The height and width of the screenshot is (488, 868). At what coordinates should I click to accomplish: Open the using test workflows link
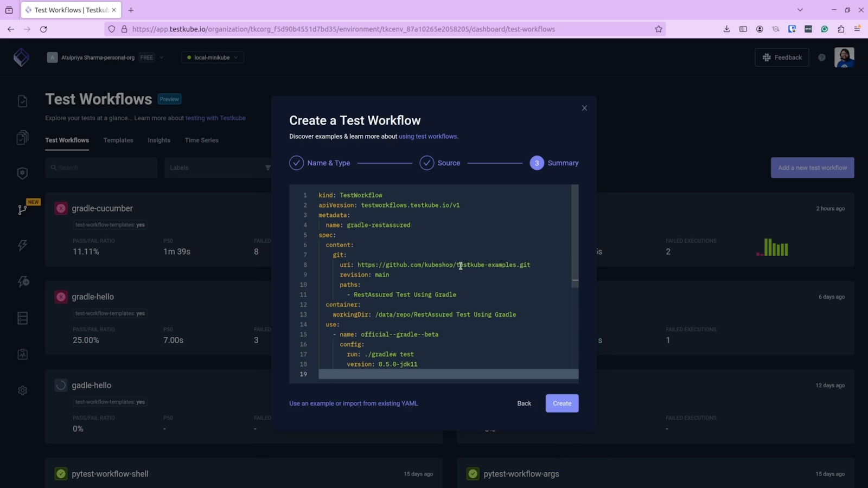[x=428, y=137]
